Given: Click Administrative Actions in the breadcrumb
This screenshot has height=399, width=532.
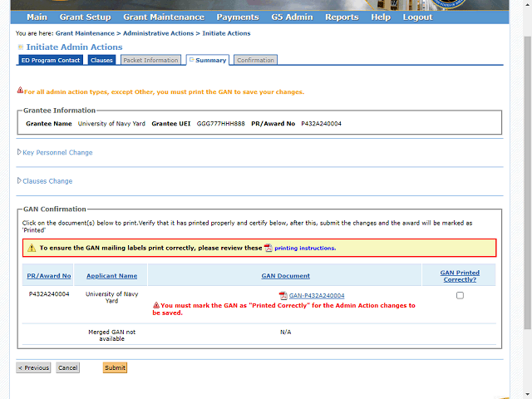Looking at the screenshot, I should (x=158, y=33).
